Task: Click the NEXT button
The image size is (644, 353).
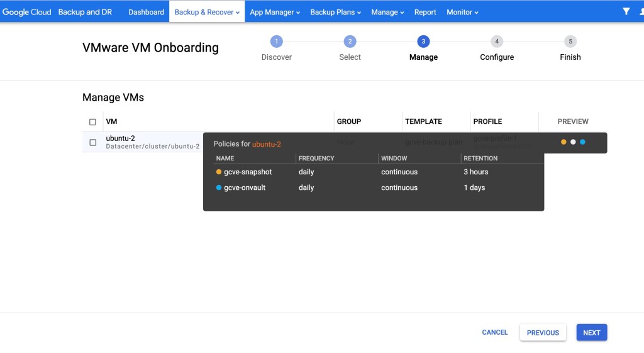Action: pos(591,333)
